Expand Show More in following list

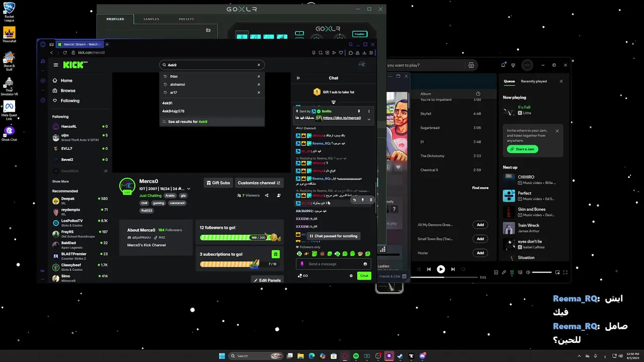60,182
